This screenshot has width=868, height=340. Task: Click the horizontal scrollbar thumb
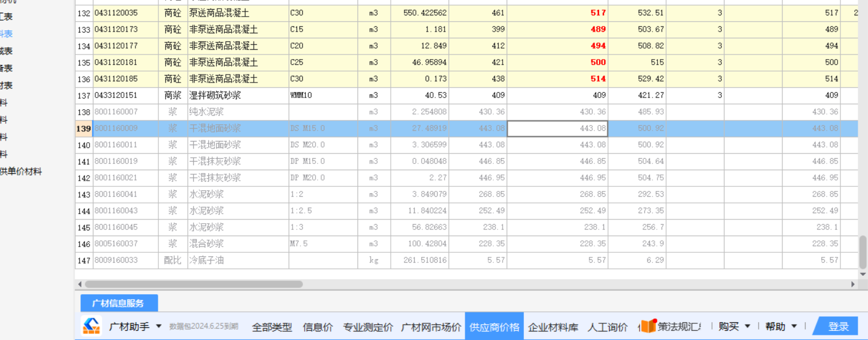point(193,284)
